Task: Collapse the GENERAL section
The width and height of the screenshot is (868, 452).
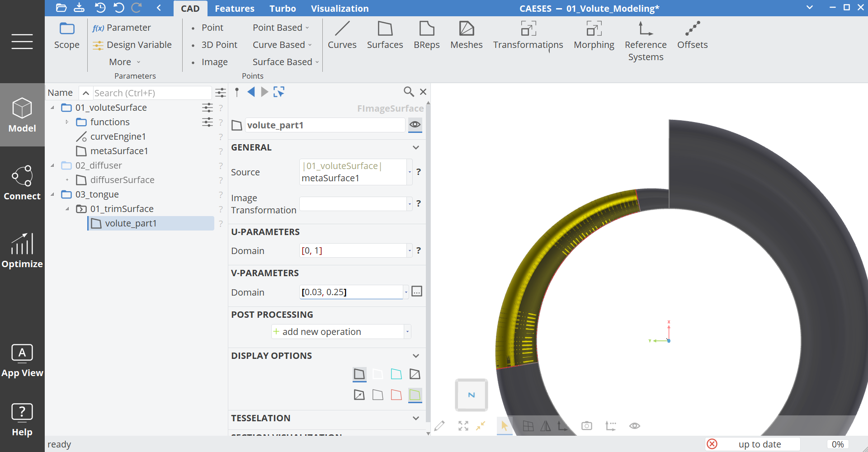Action: tap(416, 148)
